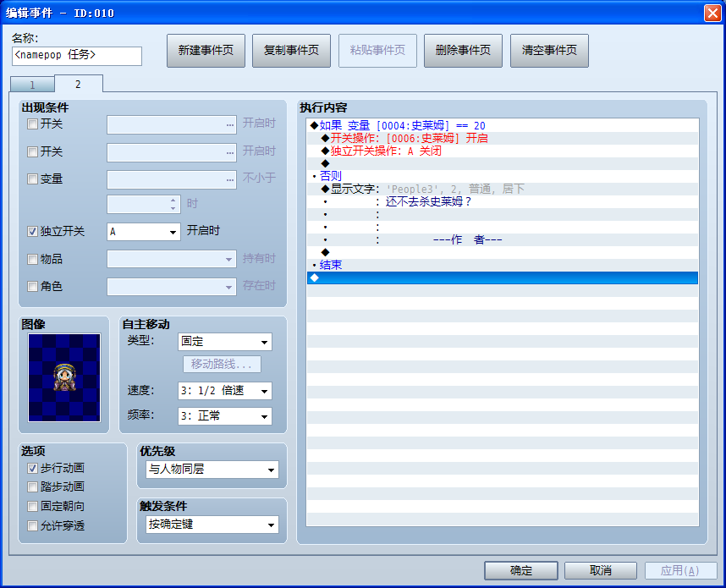The height and width of the screenshot is (588, 726).
Task: Close the 编辑事件 dialog window
Action: click(x=712, y=13)
